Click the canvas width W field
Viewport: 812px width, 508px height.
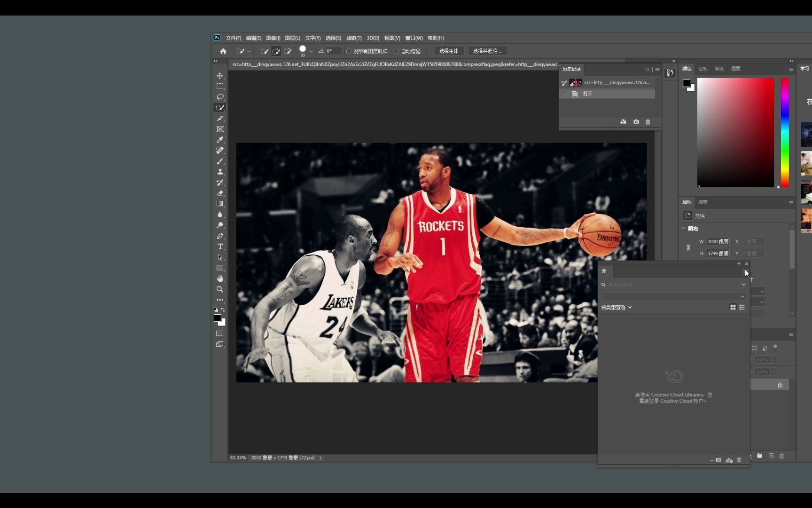point(718,242)
